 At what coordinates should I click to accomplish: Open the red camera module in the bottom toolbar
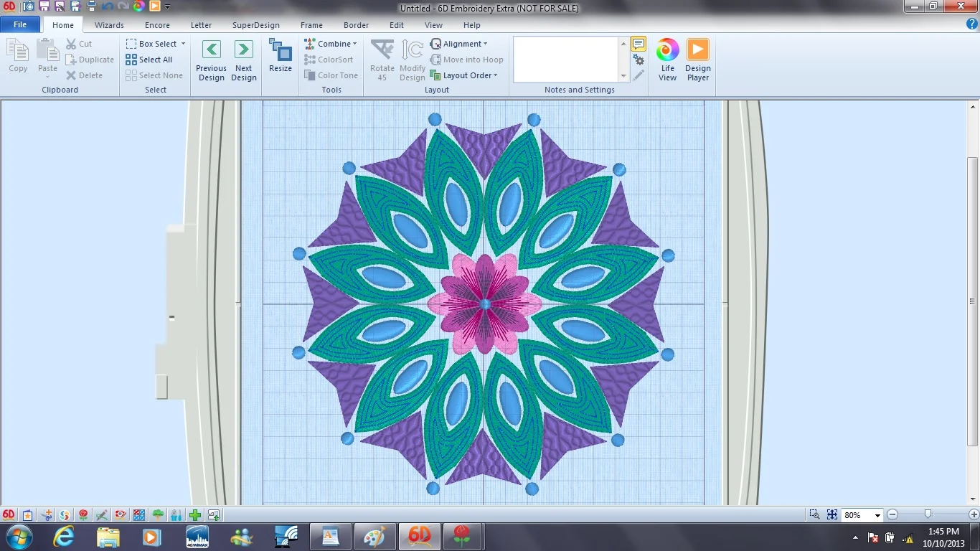(121, 514)
